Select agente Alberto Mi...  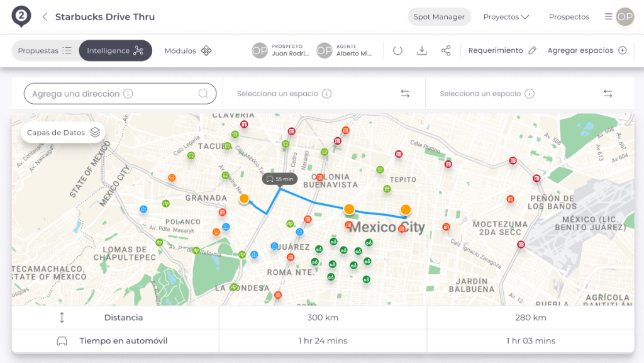(x=345, y=50)
